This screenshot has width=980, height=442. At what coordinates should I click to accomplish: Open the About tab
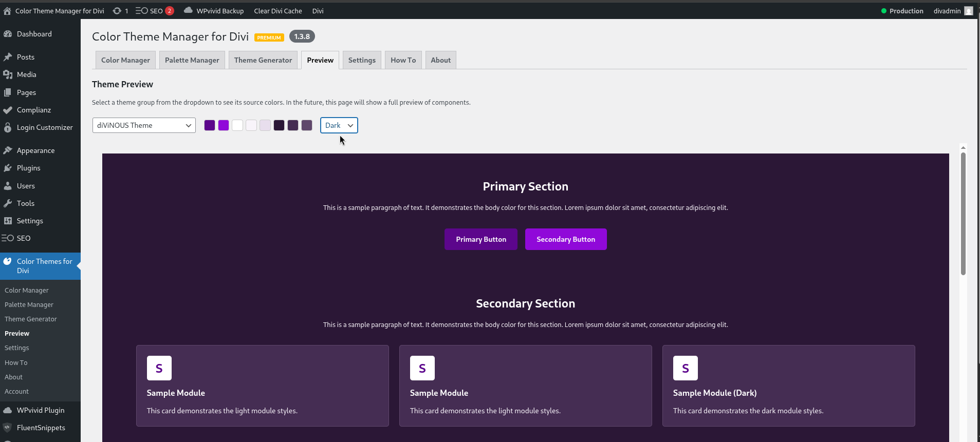pos(441,60)
